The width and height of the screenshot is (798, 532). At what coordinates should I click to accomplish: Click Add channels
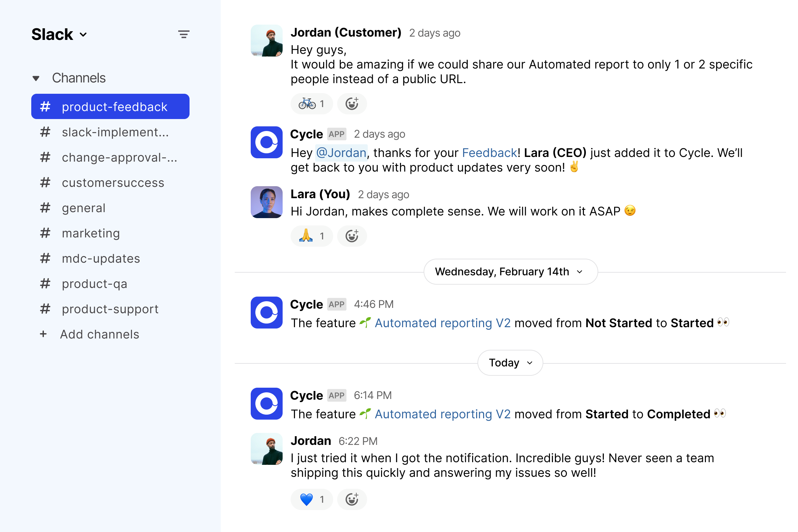coord(100,334)
